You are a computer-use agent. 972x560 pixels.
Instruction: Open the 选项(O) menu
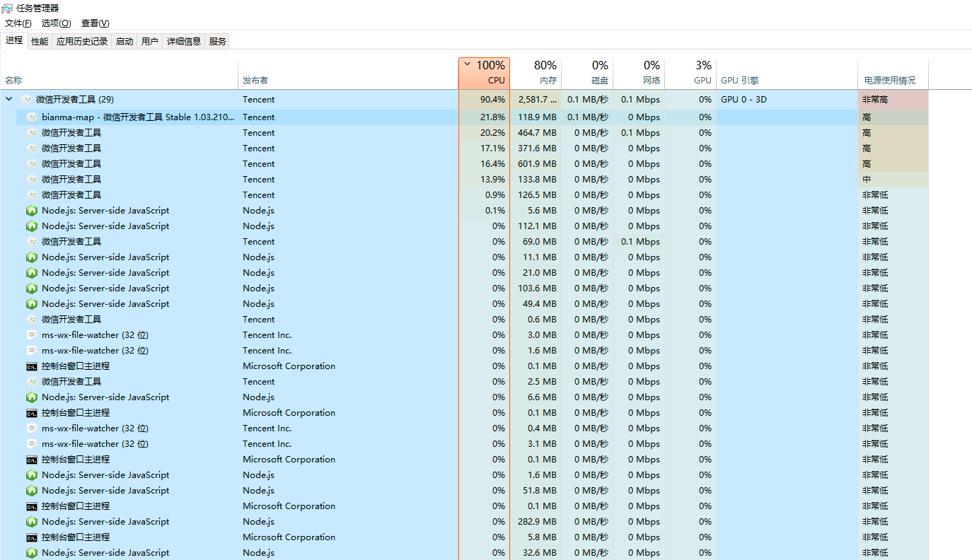click(x=56, y=23)
